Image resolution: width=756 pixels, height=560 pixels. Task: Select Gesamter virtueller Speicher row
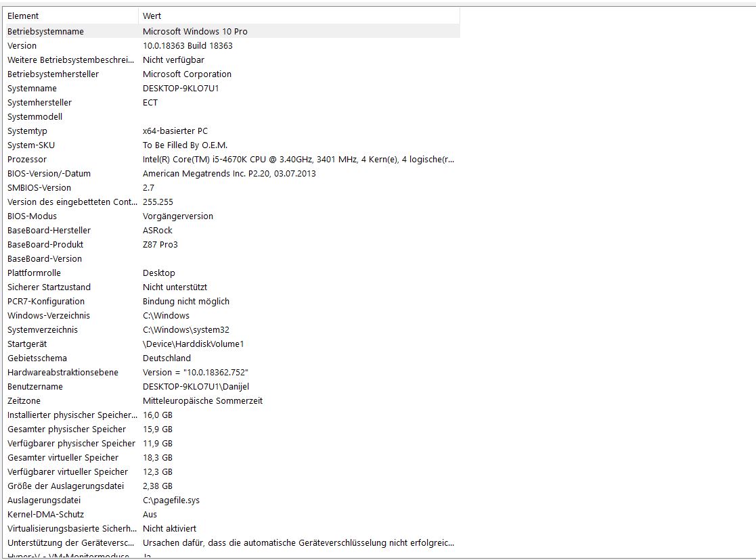click(x=232, y=458)
